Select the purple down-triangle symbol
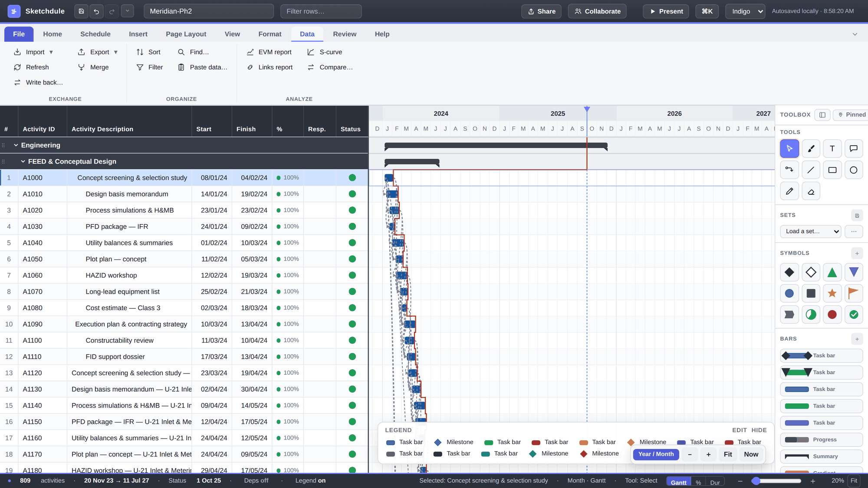This screenshot has height=488, width=868. pos(853,272)
